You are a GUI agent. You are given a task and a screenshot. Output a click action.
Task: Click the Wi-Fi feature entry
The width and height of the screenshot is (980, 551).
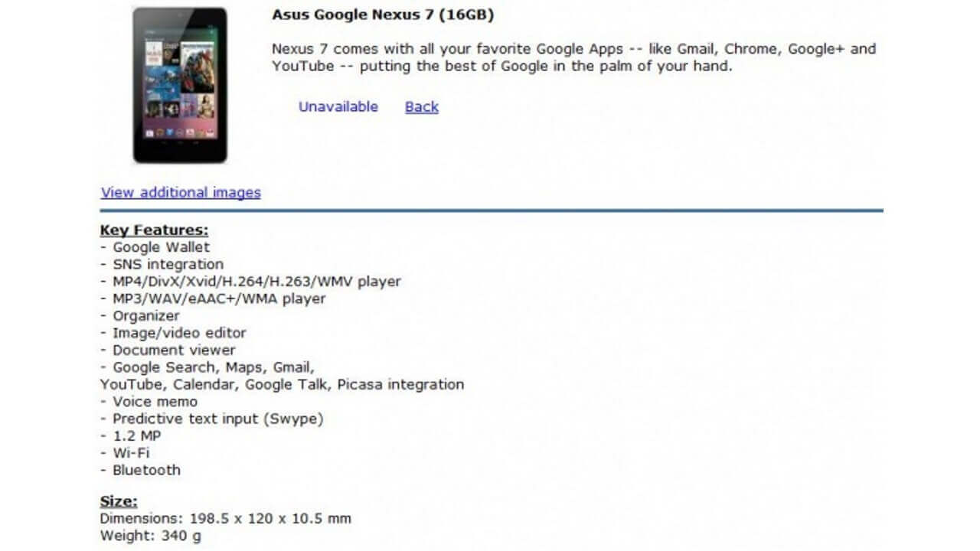130,452
